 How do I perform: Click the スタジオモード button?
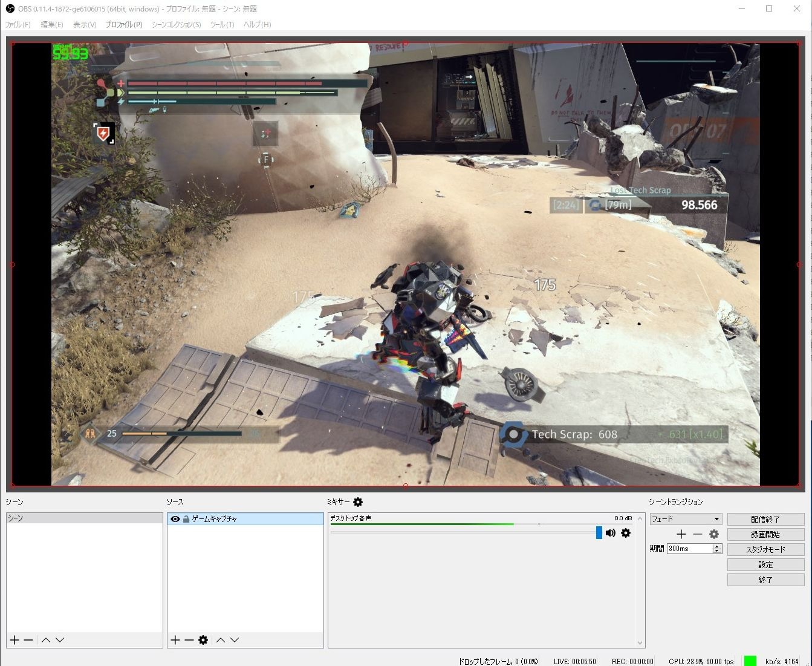pyautogui.click(x=765, y=549)
